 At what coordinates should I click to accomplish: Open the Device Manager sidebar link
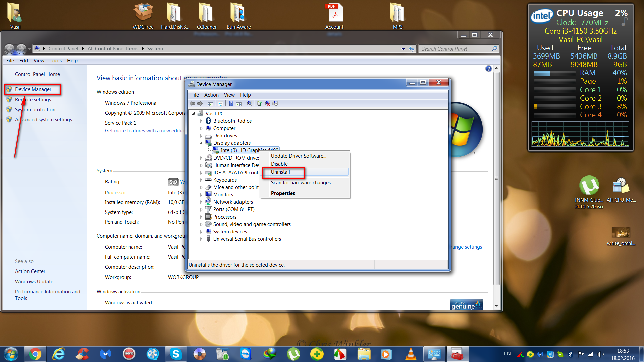click(33, 89)
